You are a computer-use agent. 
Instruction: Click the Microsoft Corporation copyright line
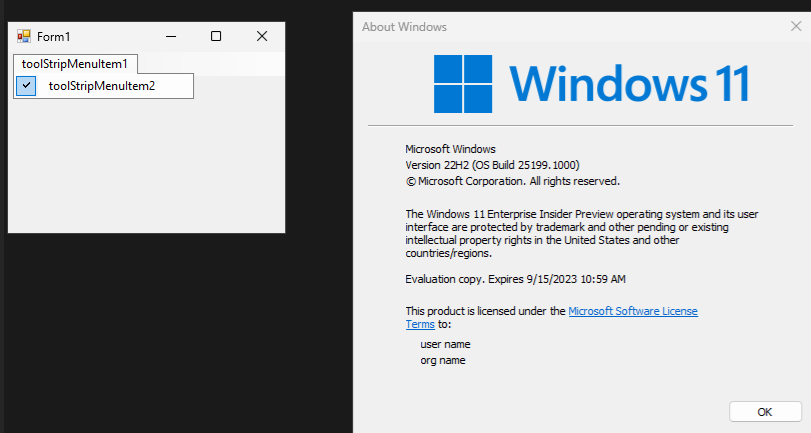point(513,181)
